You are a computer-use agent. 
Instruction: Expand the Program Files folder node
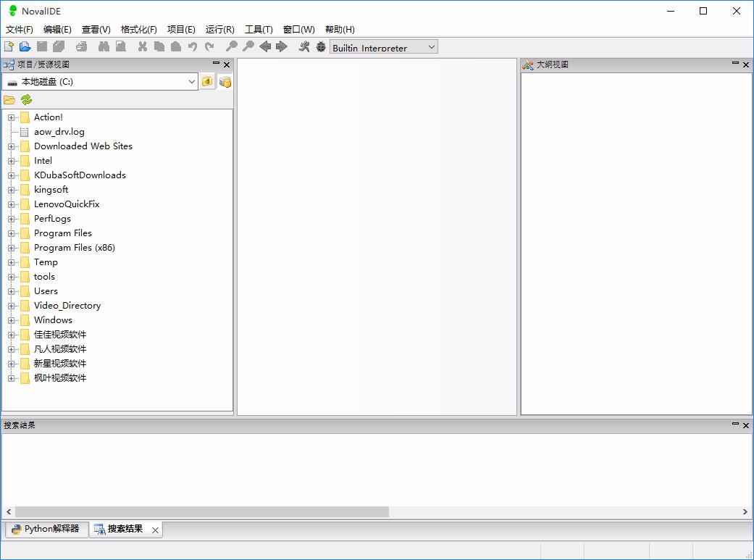coord(11,233)
